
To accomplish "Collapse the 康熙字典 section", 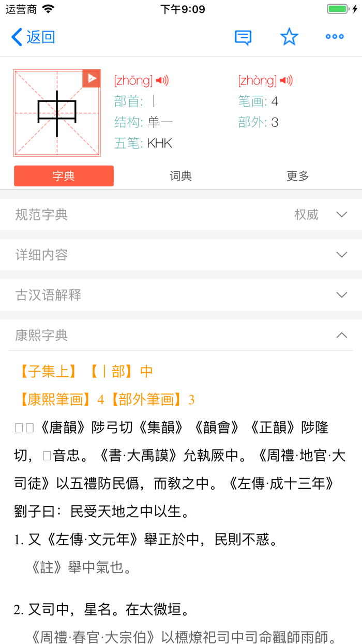I will pyautogui.click(x=341, y=335).
